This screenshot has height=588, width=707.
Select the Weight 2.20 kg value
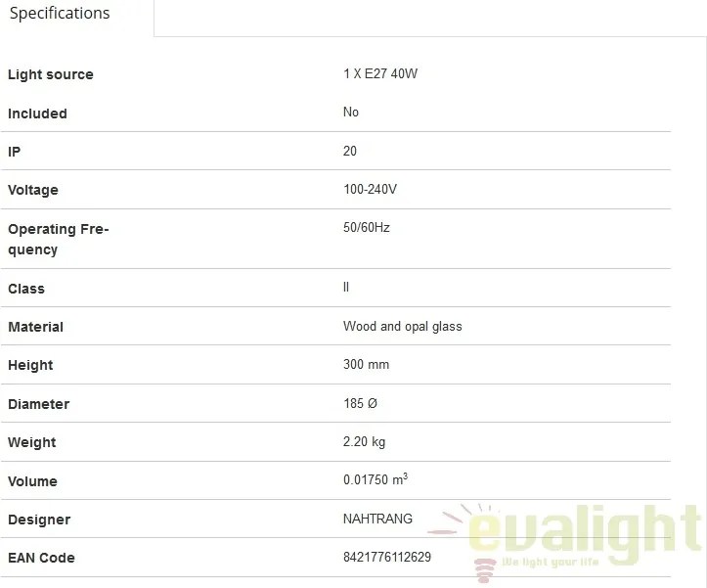click(364, 441)
